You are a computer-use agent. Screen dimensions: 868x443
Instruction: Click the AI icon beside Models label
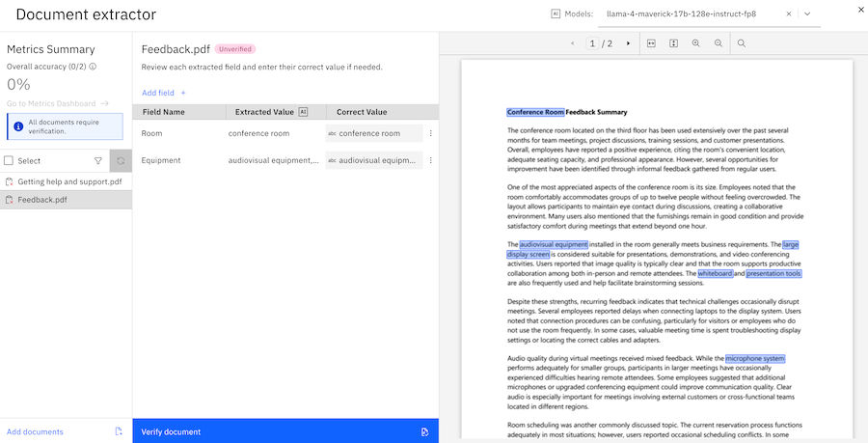556,14
